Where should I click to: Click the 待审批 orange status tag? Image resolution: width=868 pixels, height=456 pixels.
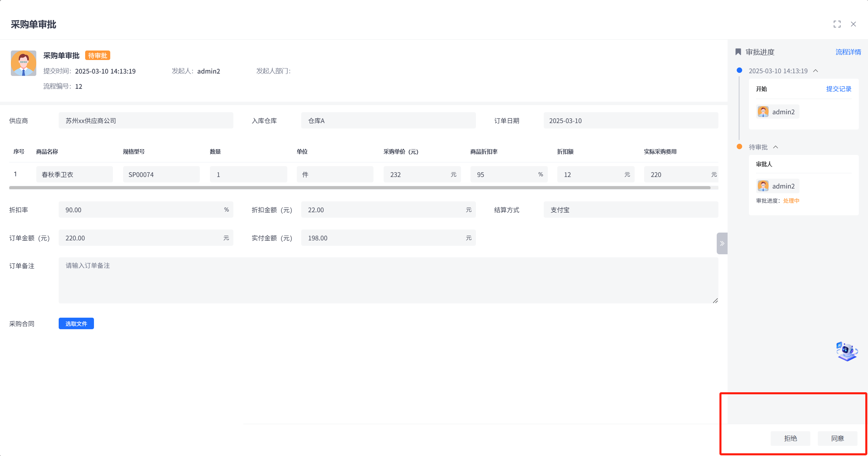click(x=97, y=56)
